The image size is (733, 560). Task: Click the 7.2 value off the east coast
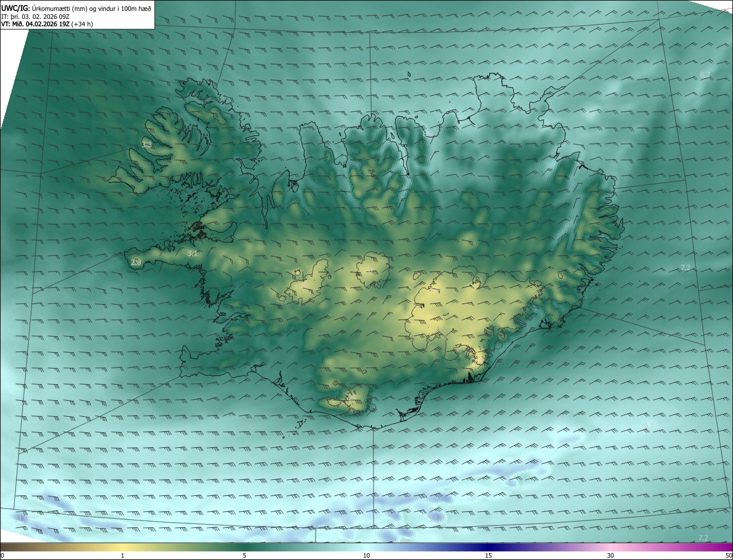pos(685,267)
